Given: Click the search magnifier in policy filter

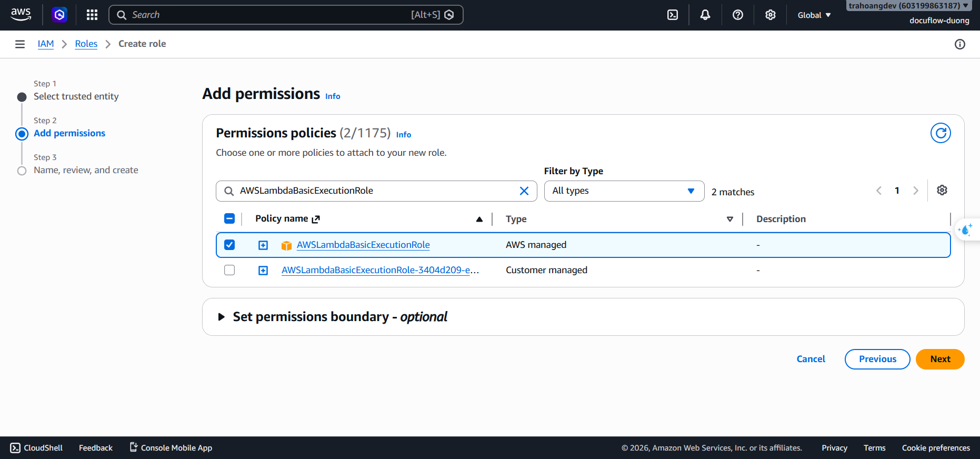Looking at the screenshot, I should click(229, 191).
